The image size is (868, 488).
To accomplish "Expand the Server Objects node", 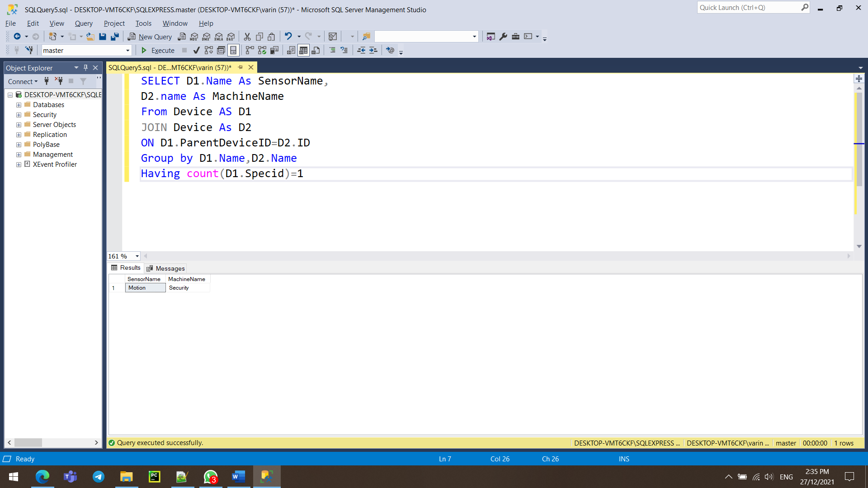I will 19,125.
